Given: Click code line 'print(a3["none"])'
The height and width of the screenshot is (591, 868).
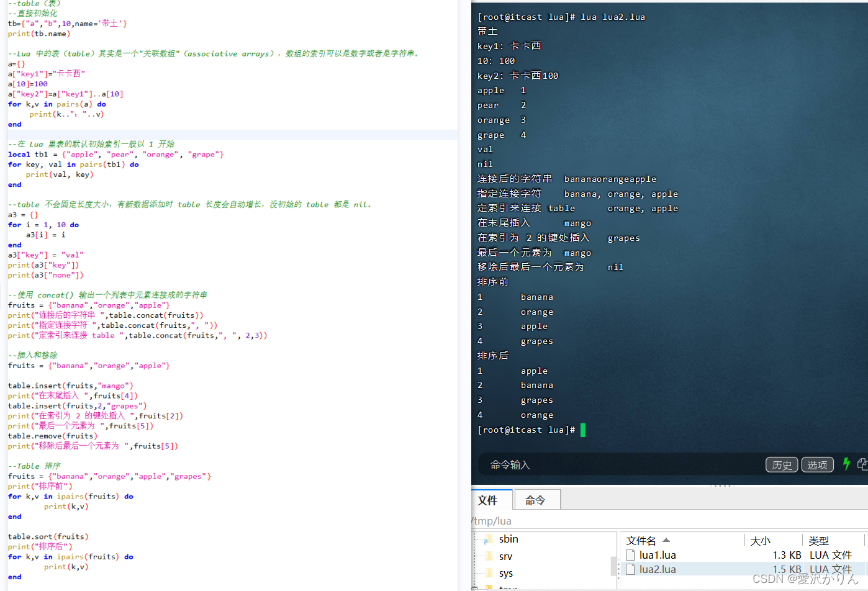Looking at the screenshot, I should tap(45, 275).
